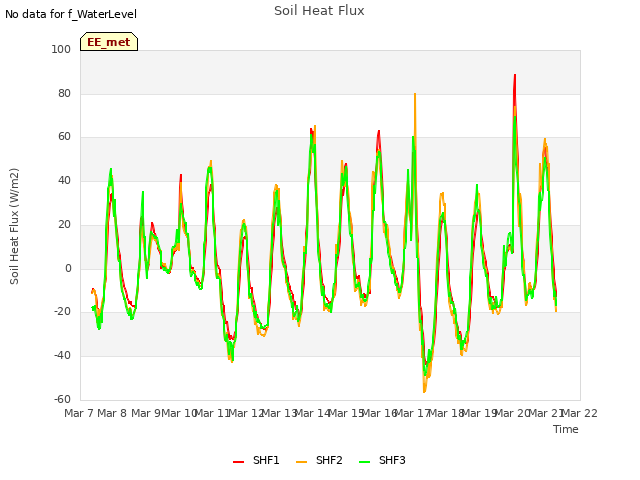Click the Mar 18 x-axis label
Viewport: 640px width, 480px height.
tap(447, 413)
